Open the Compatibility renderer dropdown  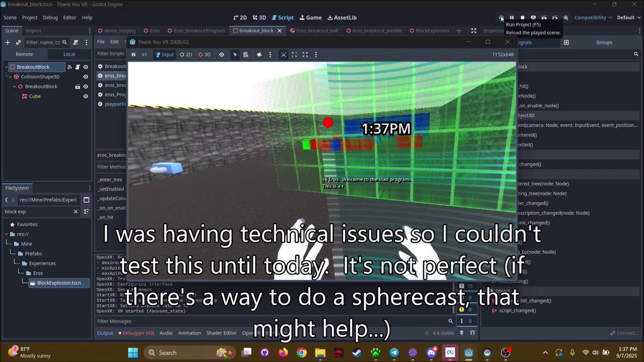point(592,17)
